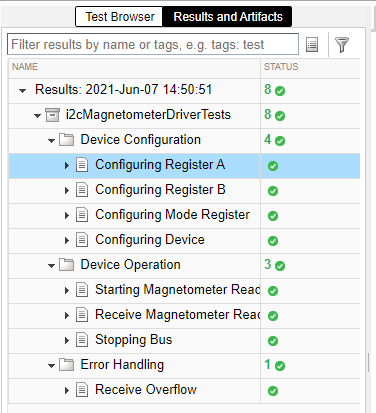Select the i2cMagnetometerDriverTests row
The image size is (376, 413).
pyautogui.click(x=184, y=116)
